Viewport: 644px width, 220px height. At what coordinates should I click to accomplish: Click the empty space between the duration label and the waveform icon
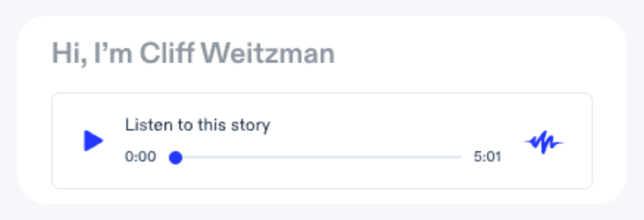513,157
